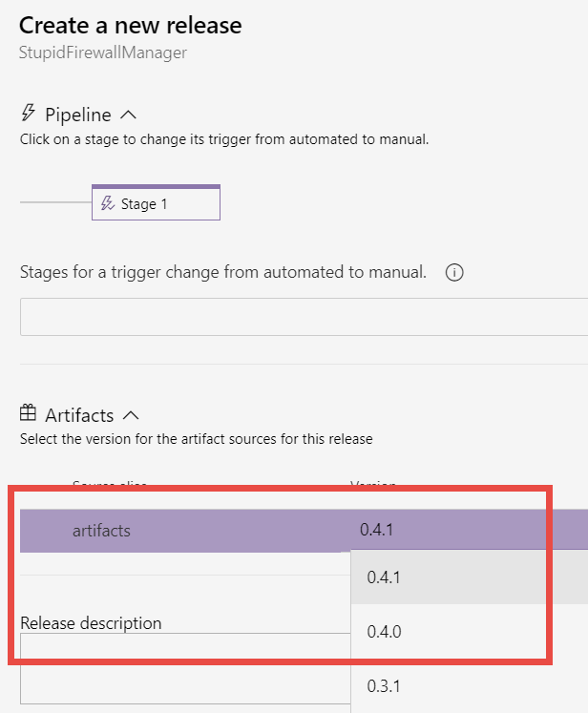Click the Source alias column header
The height and width of the screenshot is (713, 588).
pyautogui.click(x=110, y=485)
